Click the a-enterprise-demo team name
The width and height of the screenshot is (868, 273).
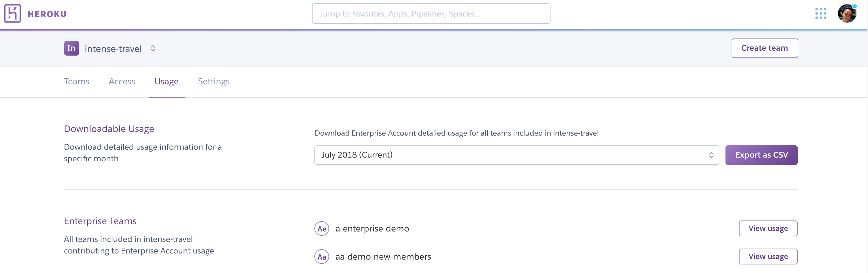372,228
